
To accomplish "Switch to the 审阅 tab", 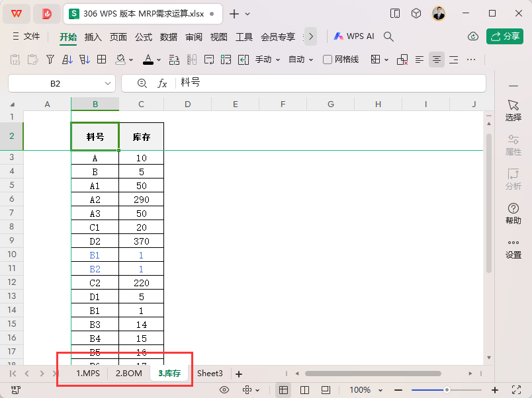I will (x=194, y=36).
